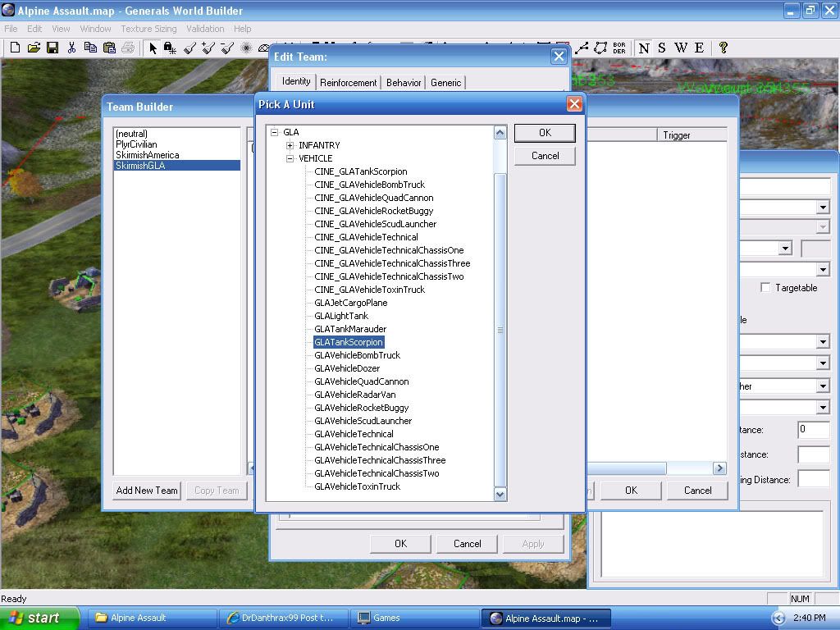Screen dimensions: 840x630
Task: Collapse the VEHICLE tree node
Action: tap(290, 158)
